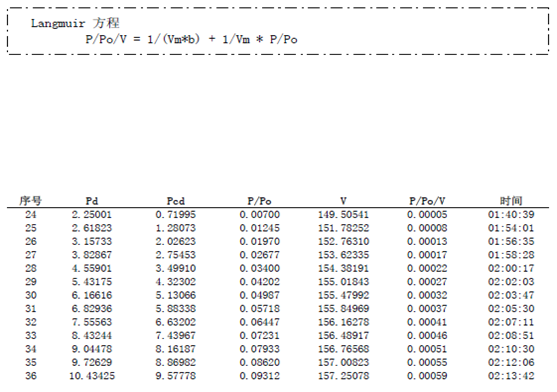Select P/Po value 0.06447

(259, 322)
